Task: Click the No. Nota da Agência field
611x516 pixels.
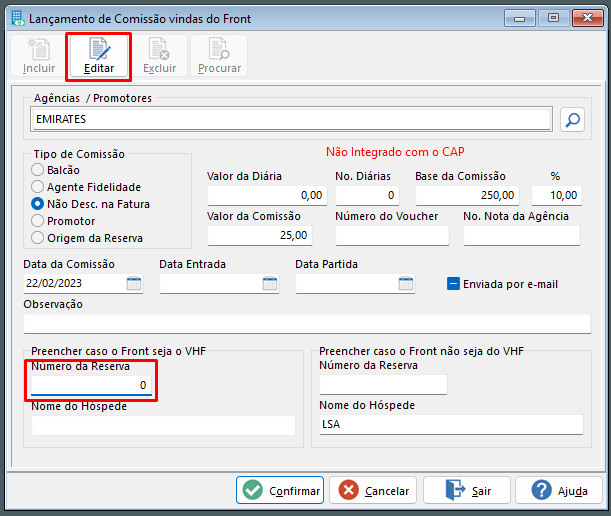Action: [522, 235]
